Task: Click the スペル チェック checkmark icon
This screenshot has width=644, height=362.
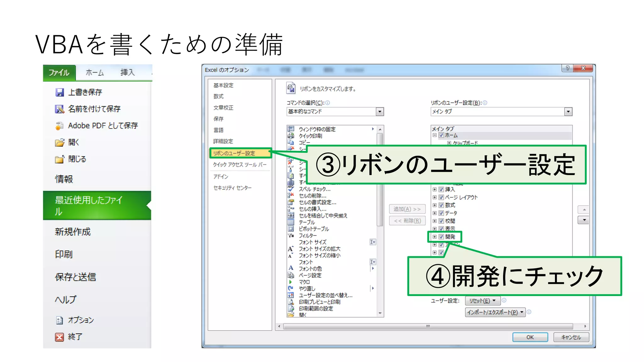Action: 291,189
